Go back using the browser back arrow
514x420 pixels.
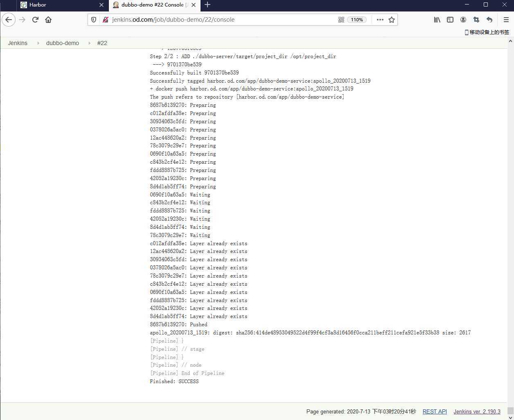[x=9, y=20]
